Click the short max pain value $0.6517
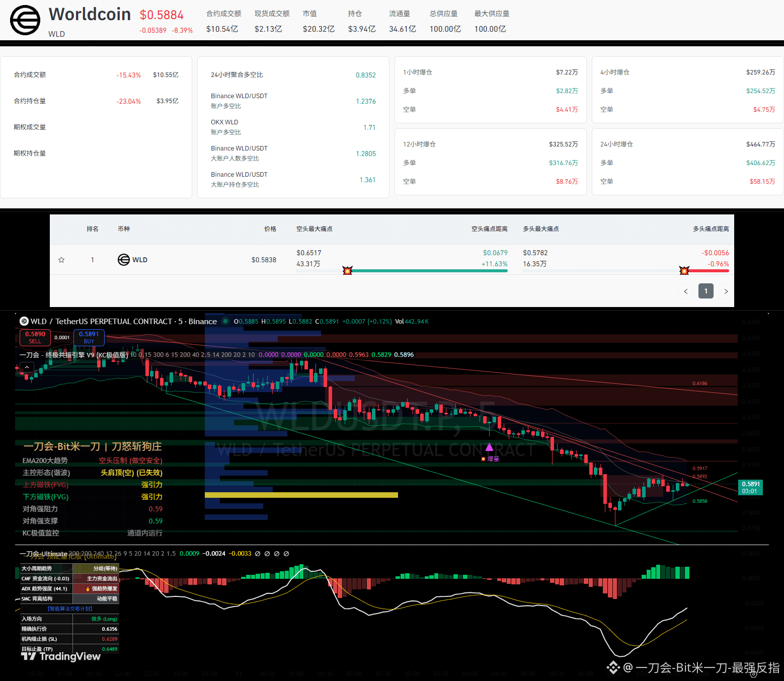Screen dimensions: 784x681 pos(309,253)
